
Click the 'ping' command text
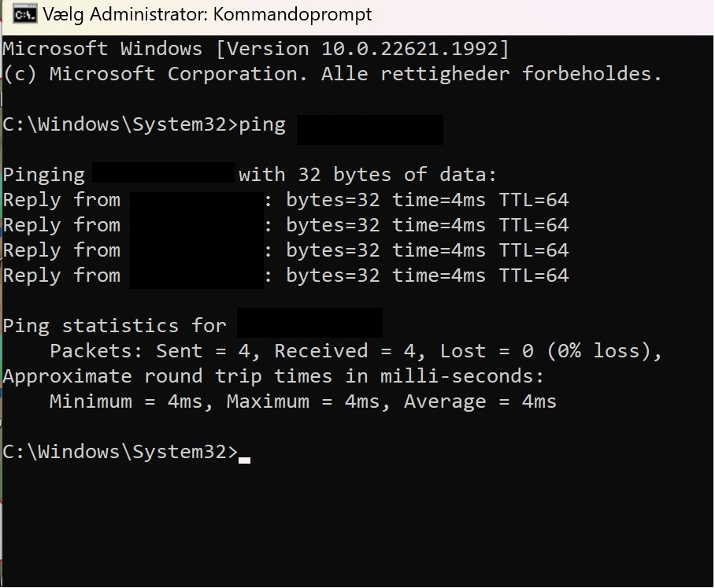coord(262,125)
